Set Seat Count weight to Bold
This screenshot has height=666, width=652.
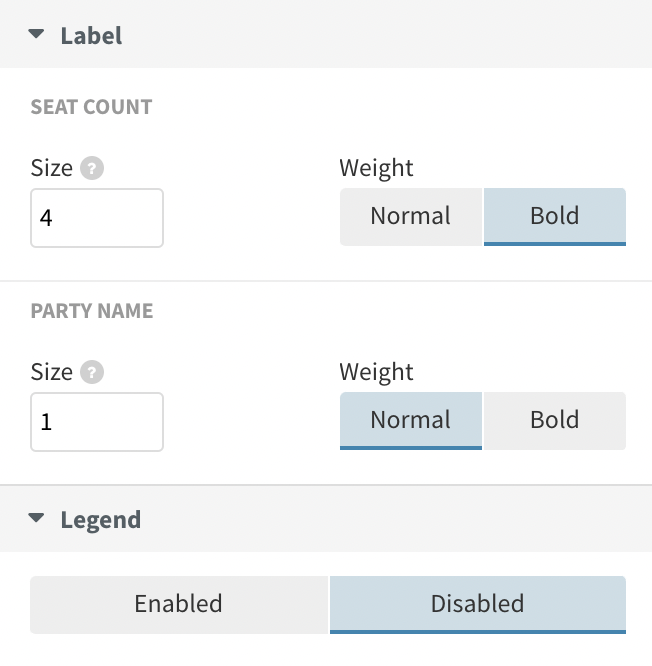click(x=555, y=217)
